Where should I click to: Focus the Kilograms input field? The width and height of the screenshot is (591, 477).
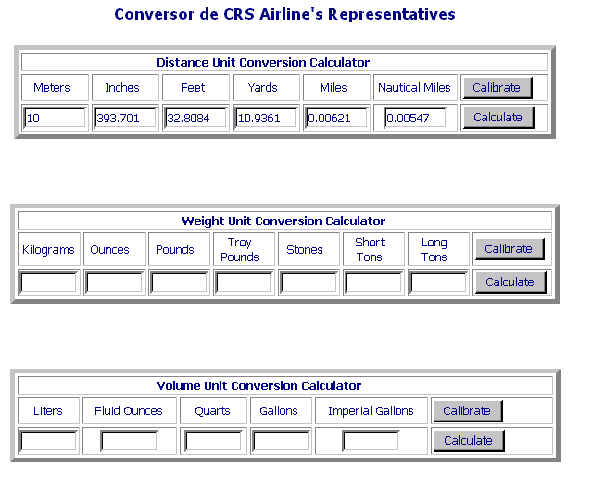tap(49, 282)
